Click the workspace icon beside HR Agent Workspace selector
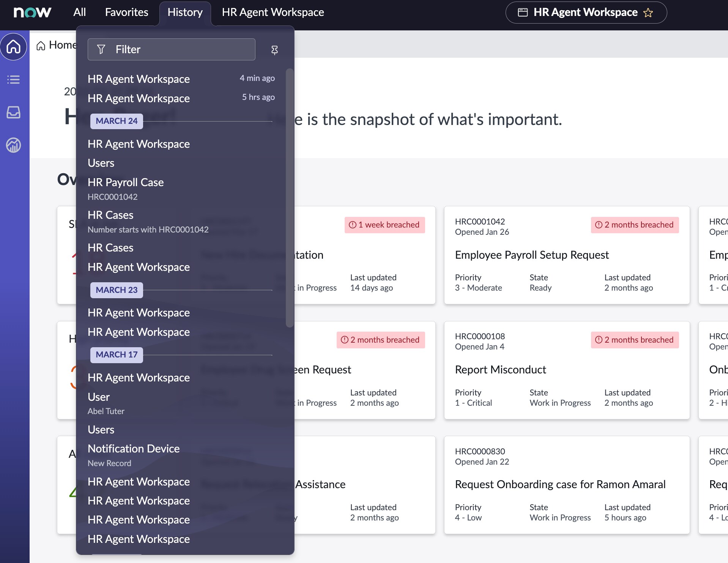Viewport: 728px width, 563px height. pyautogui.click(x=523, y=12)
